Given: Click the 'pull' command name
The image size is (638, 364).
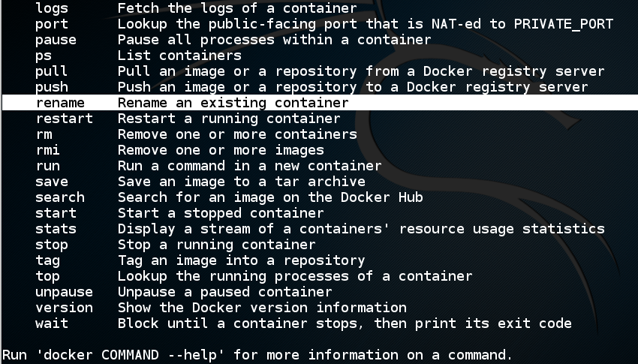Looking at the screenshot, I should (x=51, y=71).
